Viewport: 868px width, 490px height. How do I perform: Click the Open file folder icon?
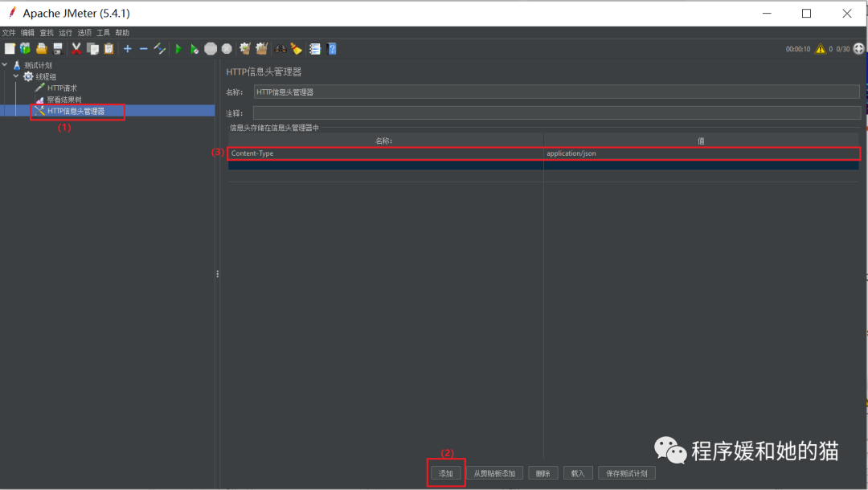(42, 49)
